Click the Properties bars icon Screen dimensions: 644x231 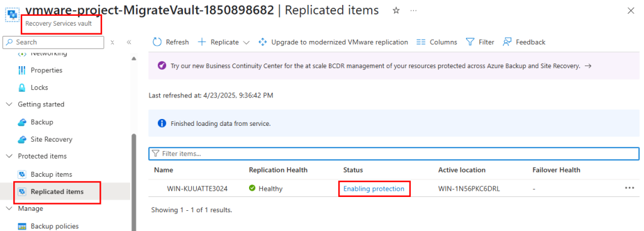[22, 70]
